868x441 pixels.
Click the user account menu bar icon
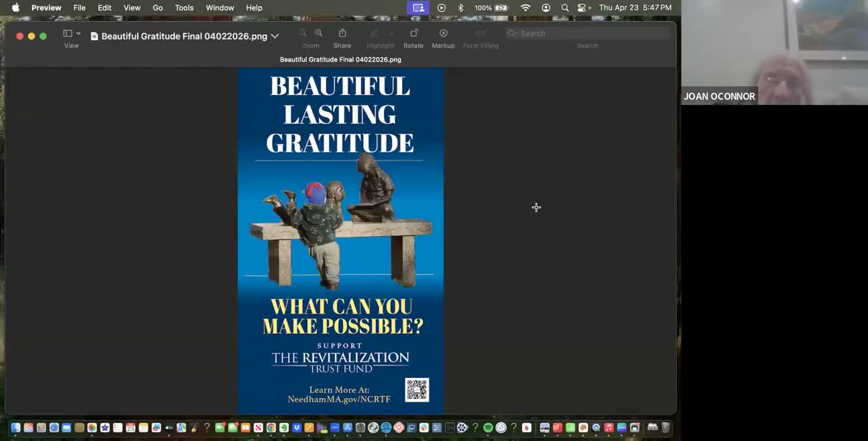click(546, 7)
